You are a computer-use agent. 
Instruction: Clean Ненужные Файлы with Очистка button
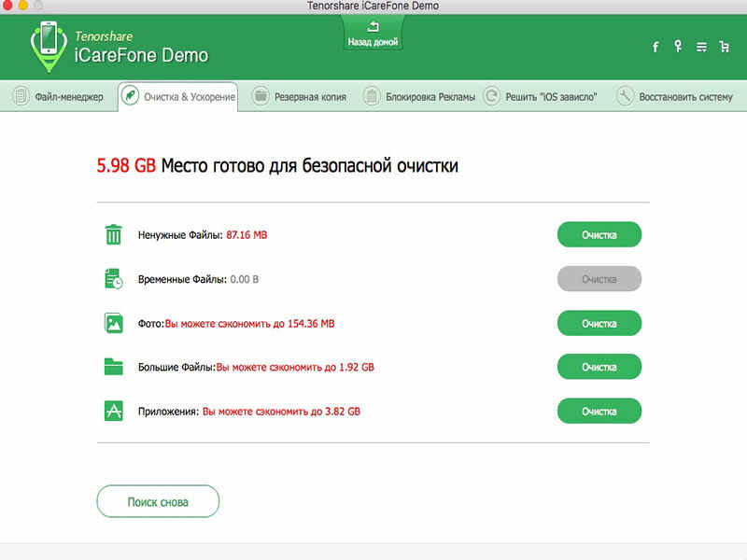click(x=599, y=235)
